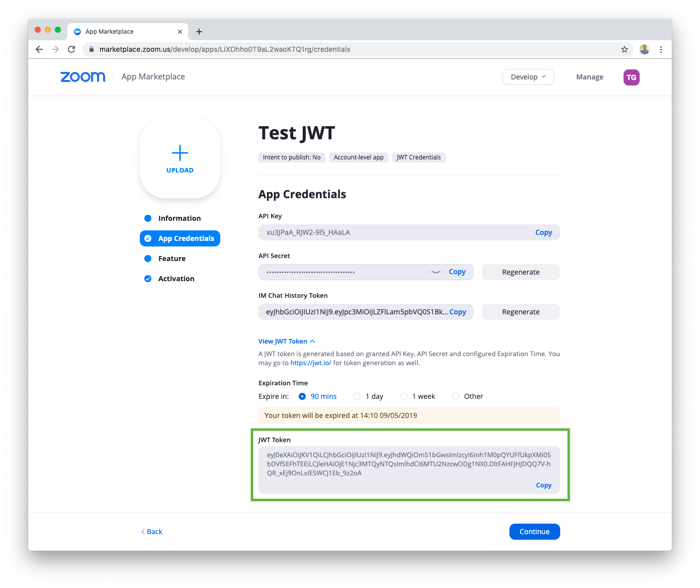Viewport: 700px width, 588px height.
Task: Select 1 week expiration
Action: click(404, 396)
